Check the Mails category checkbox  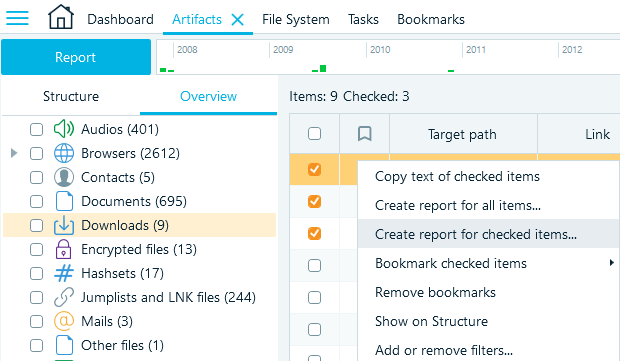pos(36,321)
